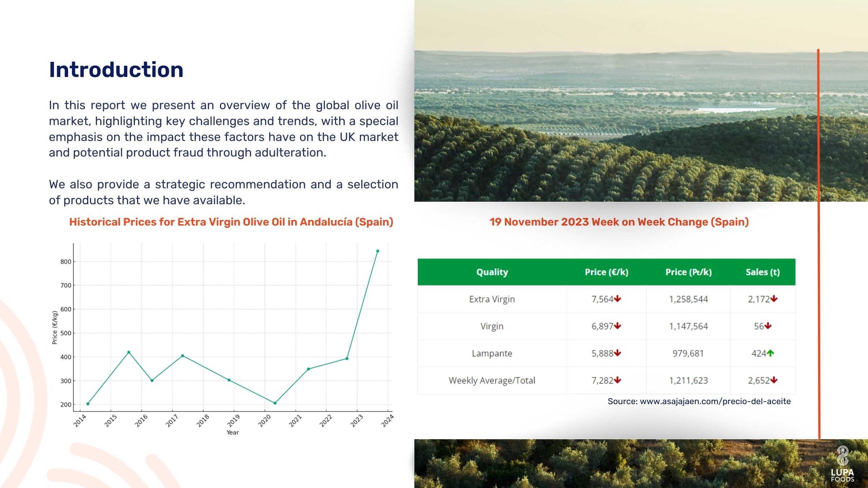Click the chart's first data point near 2014
868x488 pixels.
(88, 404)
